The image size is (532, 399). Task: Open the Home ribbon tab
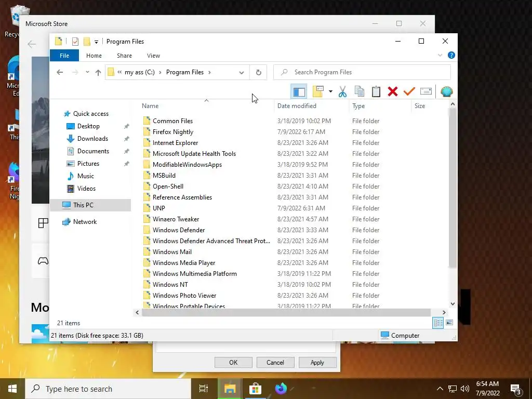click(x=94, y=56)
